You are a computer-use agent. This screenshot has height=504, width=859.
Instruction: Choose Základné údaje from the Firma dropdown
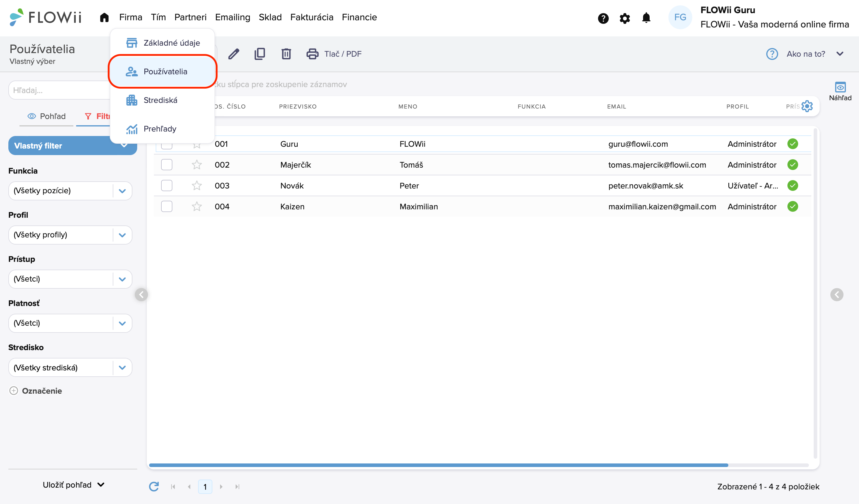(163, 43)
